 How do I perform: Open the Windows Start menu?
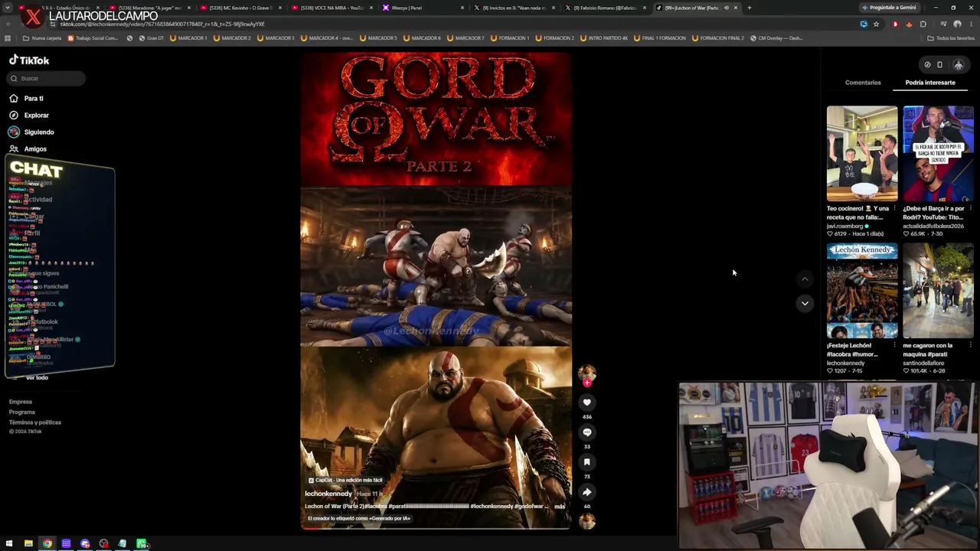9,544
